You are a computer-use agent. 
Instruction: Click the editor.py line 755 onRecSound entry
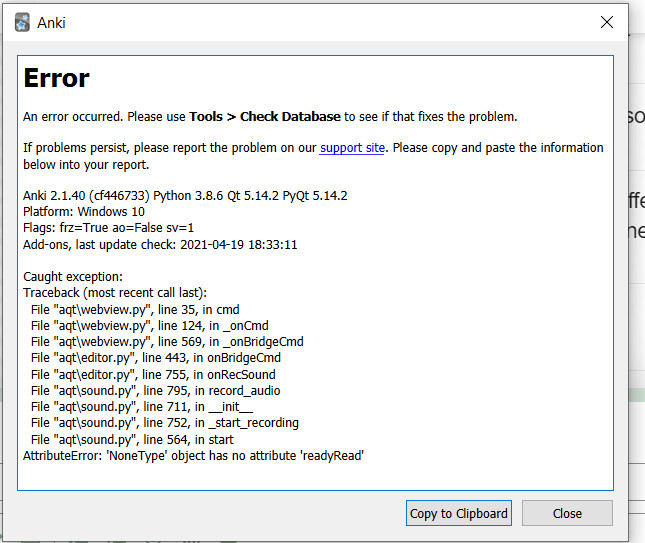coord(153,374)
